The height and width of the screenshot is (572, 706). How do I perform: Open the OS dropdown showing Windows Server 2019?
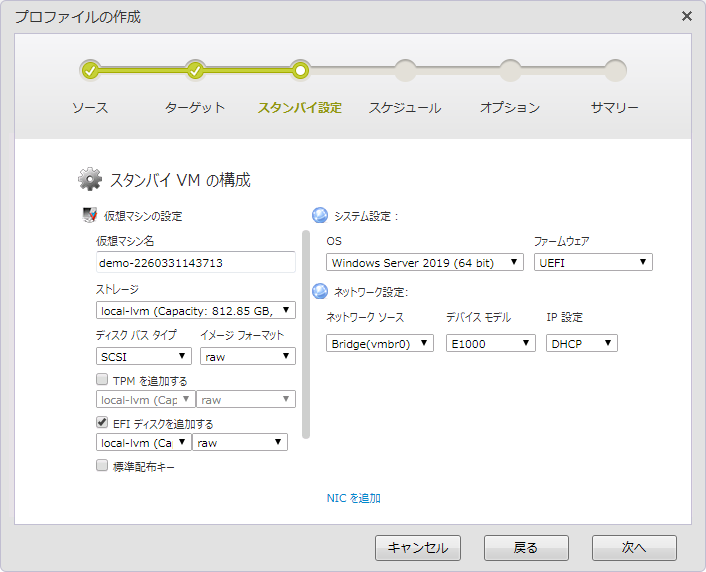424,262
